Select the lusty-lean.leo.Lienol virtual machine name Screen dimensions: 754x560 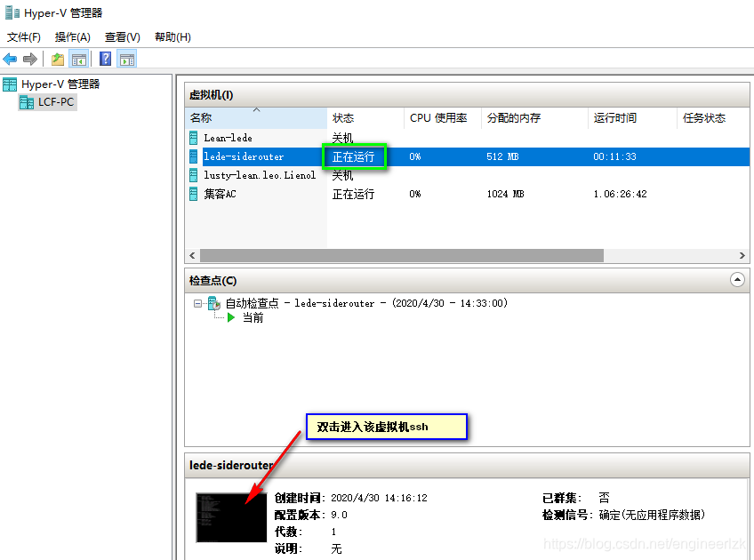(260, 175)
